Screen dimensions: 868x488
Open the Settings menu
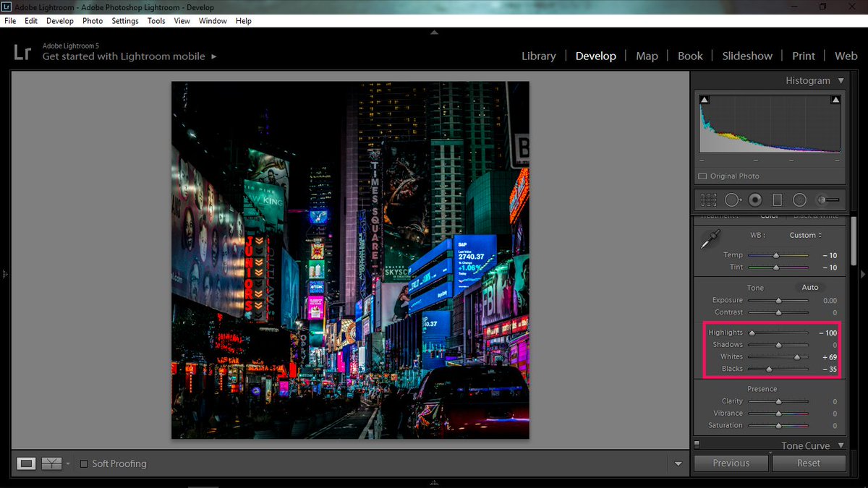click(x=125, y=21)
